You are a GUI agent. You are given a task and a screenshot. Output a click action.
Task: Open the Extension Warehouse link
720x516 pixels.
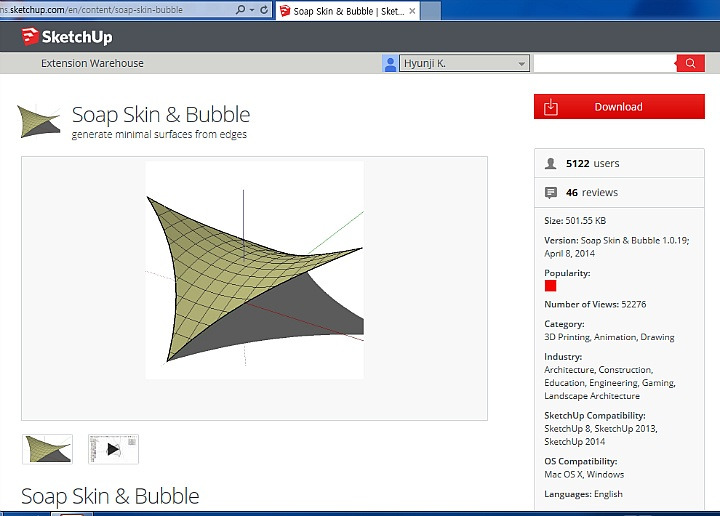92,63
